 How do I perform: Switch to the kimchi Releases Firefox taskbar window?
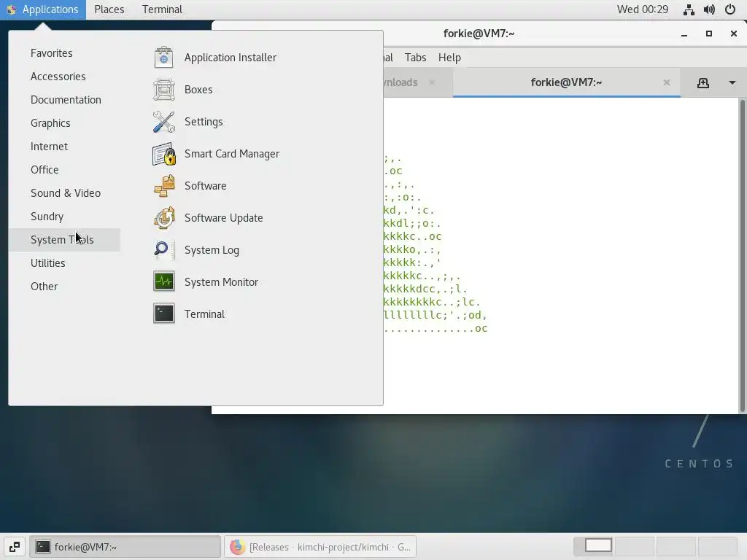tap(320, 547)
